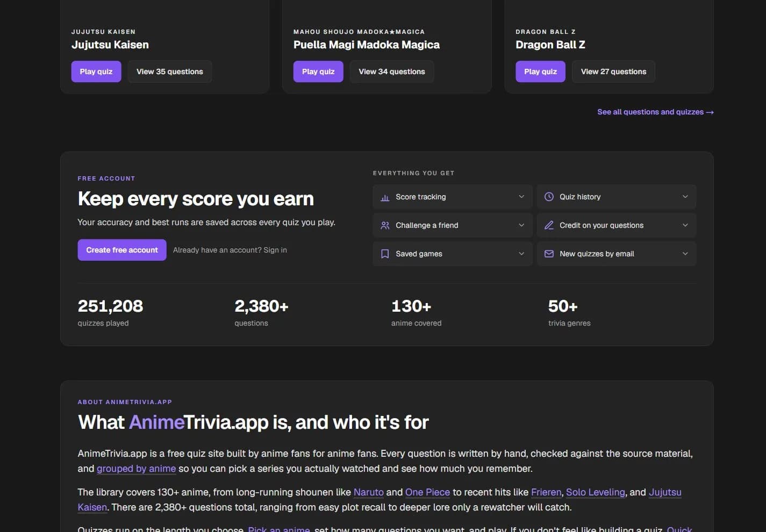Expand the Challenge a friend chevron
This screenshot has width=766, height=532.
click(521, 226)
